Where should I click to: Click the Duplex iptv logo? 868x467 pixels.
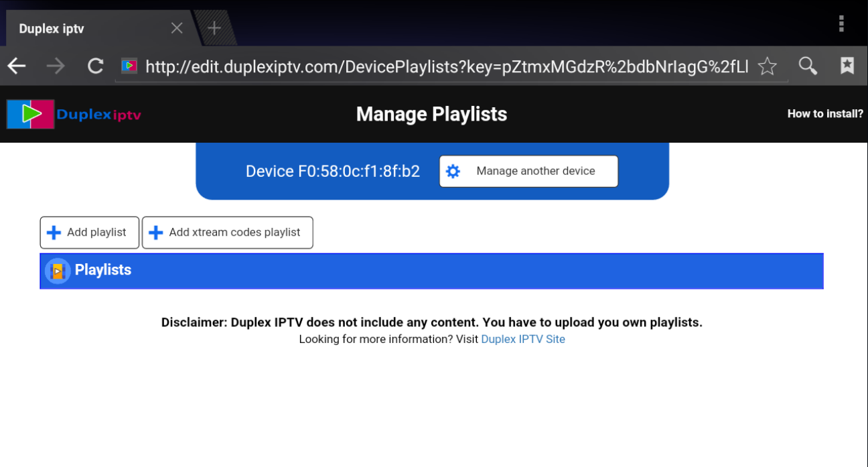point(74,115)
